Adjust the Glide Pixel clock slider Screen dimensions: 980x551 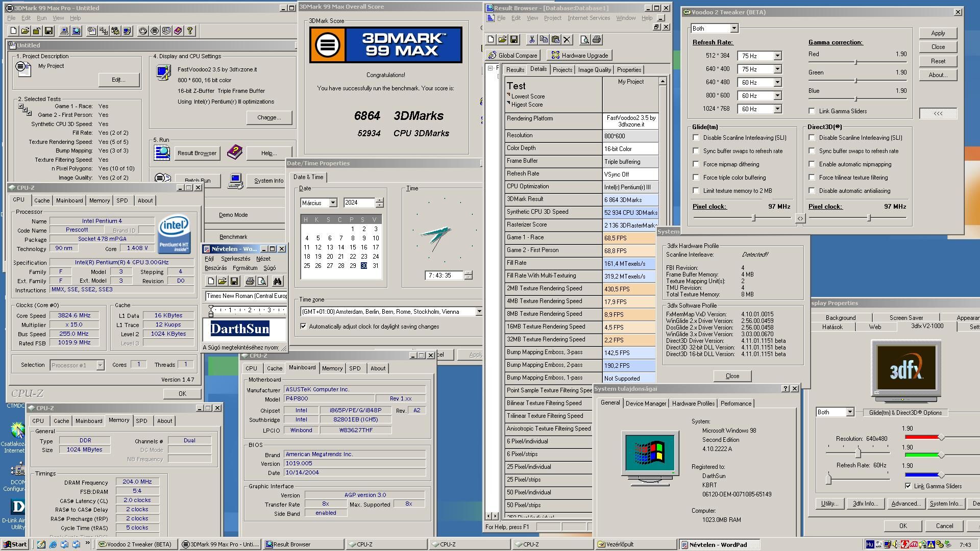[x=753, y=218]
